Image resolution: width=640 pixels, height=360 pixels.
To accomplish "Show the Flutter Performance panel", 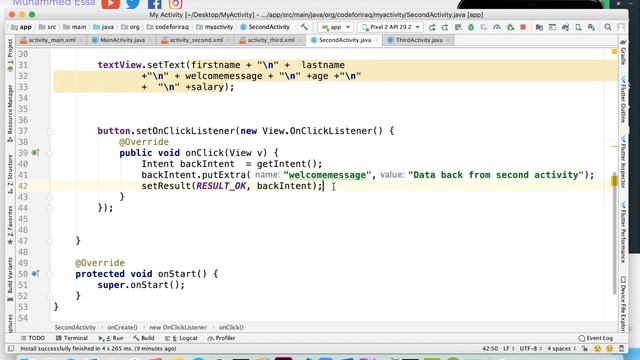I will click(623, 232).
